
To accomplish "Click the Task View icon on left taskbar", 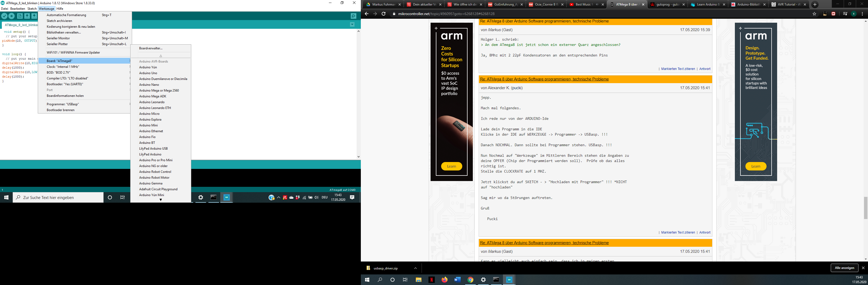I will click(123, 197).
